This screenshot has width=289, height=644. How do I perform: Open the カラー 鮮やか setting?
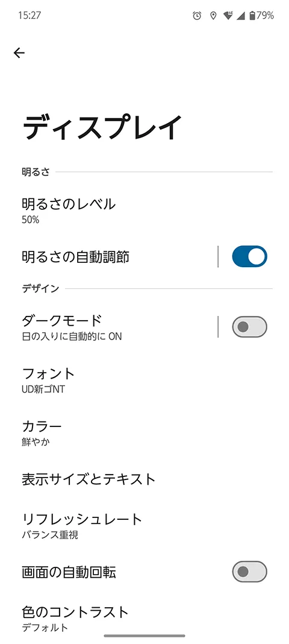point(144,434)
